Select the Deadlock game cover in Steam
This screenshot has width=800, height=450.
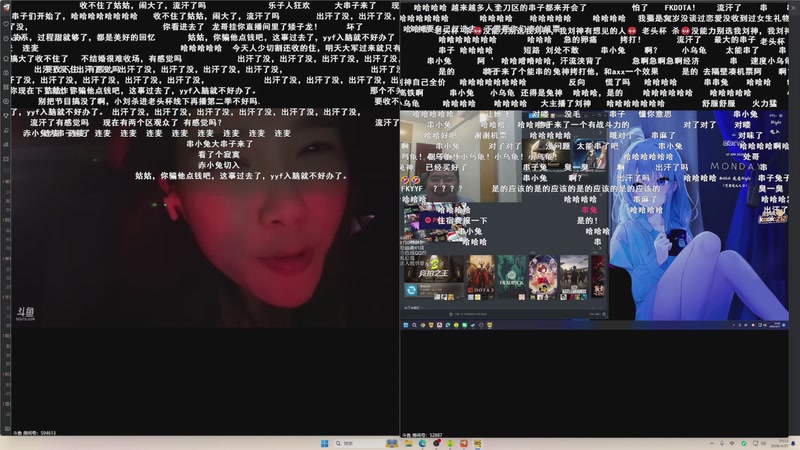tap(512, 275)
